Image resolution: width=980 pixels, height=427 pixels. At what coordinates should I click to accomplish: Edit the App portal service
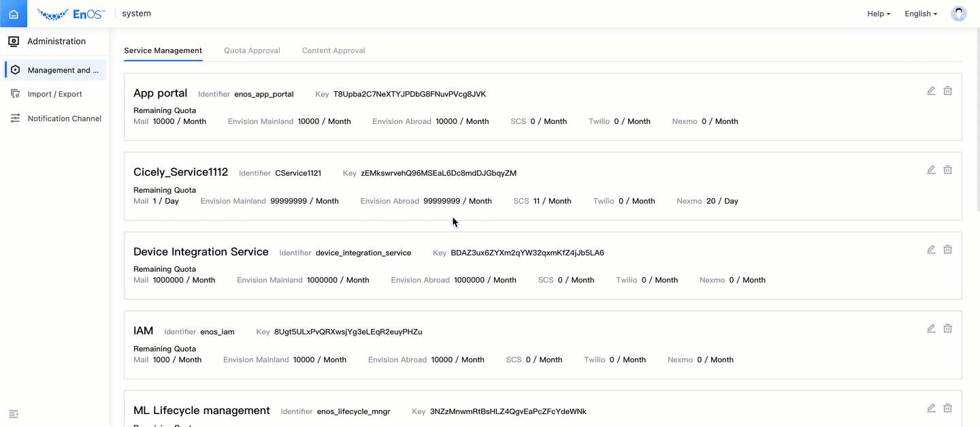[x=931, y=91]
